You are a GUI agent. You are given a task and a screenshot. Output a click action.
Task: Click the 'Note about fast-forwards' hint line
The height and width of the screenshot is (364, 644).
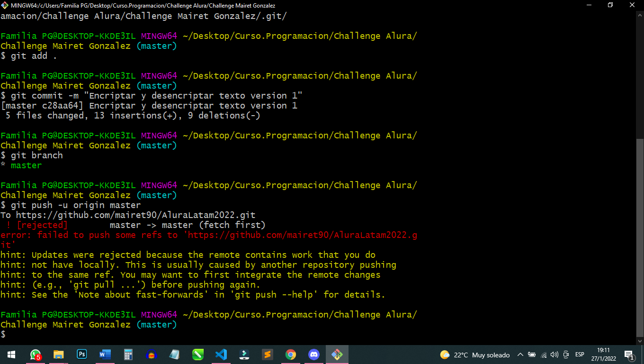(x=193, y=295)
